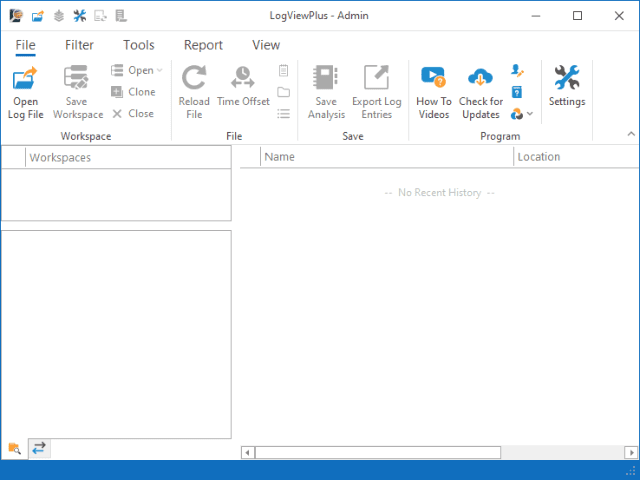Switch to the arrows tab at bottom left
This screenshot has width=640, height=480.
pos(39,449)
